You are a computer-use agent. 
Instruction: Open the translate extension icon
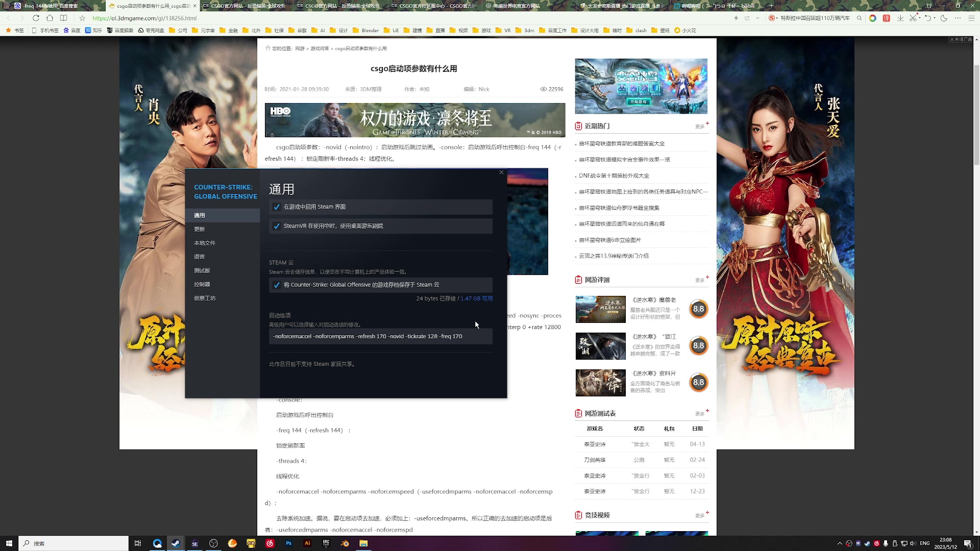[887, 18]
